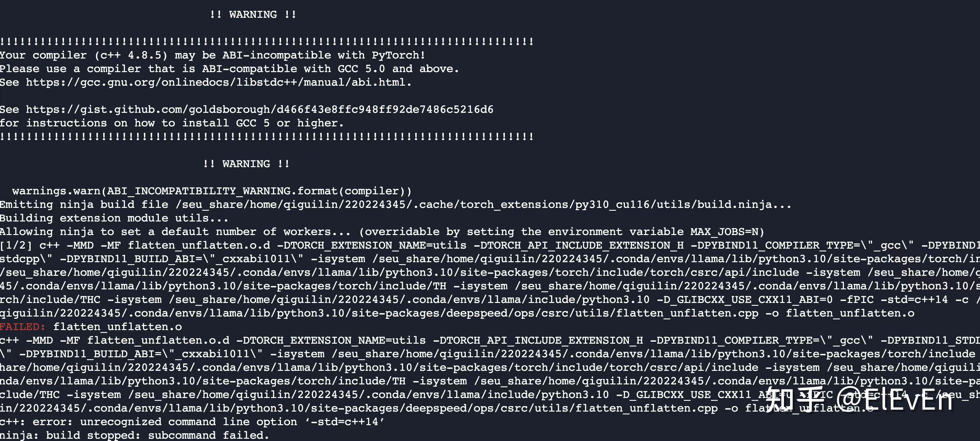Click 'flatten_unflatten.o' next to FAILED
Screen dimensions: 980x441
coord(118,327)
